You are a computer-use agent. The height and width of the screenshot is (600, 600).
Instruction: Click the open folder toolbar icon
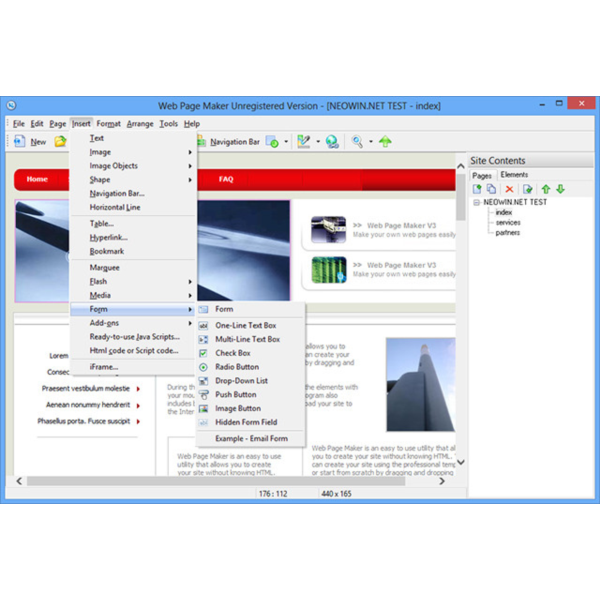coord(60,141)
